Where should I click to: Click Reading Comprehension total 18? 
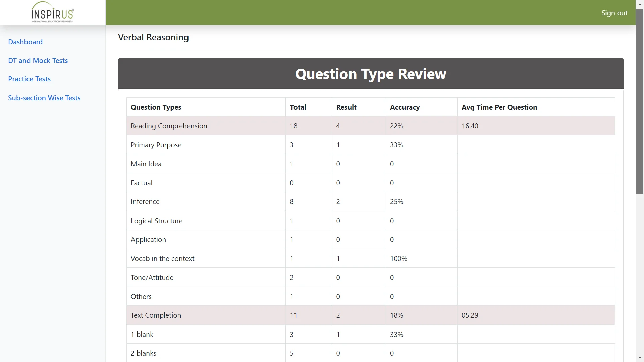(293, 126)
